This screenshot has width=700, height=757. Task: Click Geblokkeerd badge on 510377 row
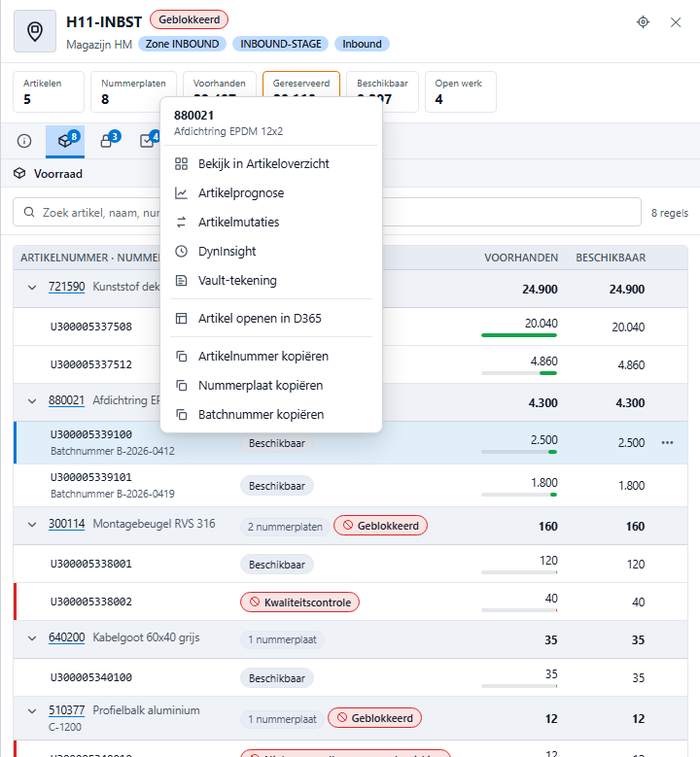coord(374,718)
